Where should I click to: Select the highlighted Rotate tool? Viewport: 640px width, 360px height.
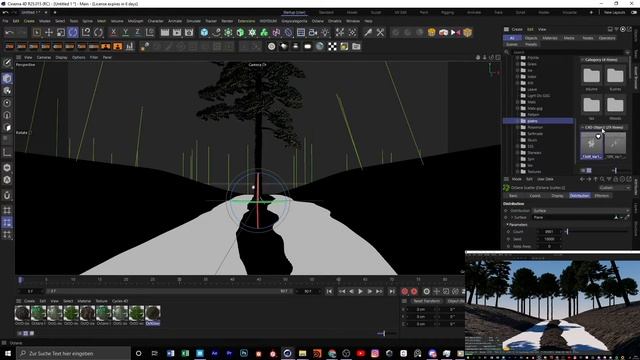point(73,32)
